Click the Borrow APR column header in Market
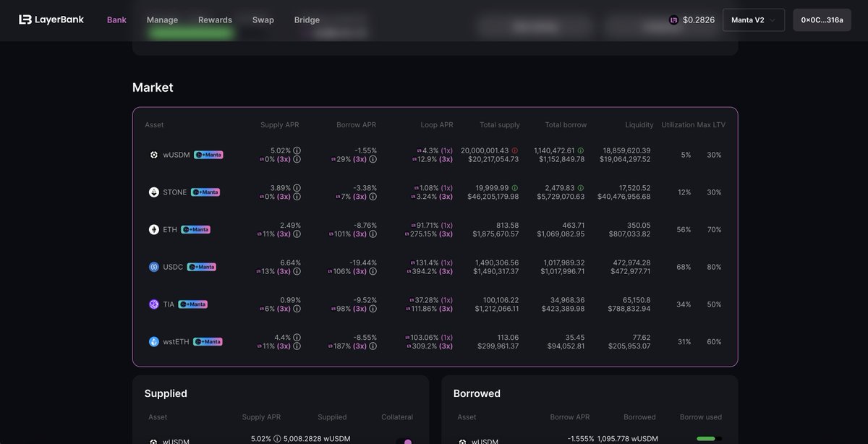The width and height of the screenshot is (868, 444). 356,125
